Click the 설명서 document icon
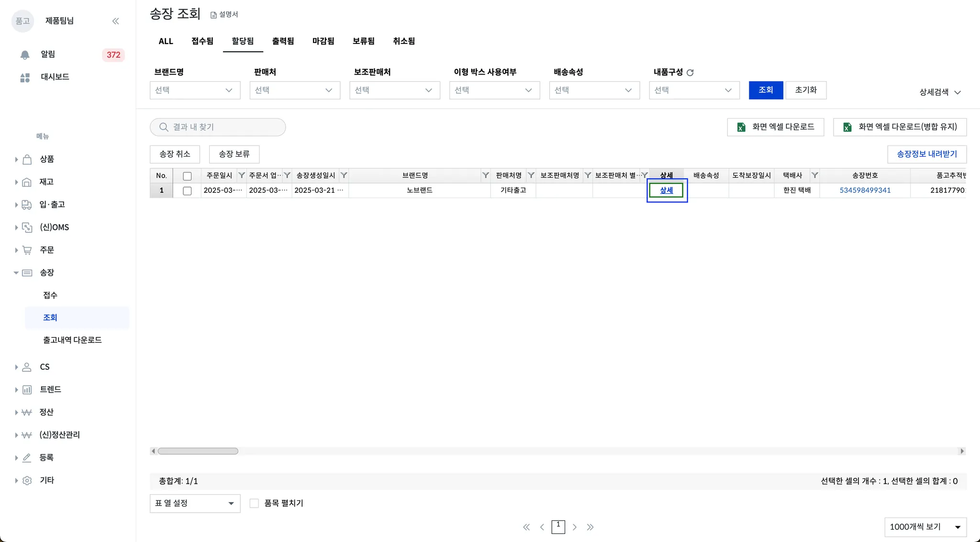980x542 pixels. click(213, 15)
